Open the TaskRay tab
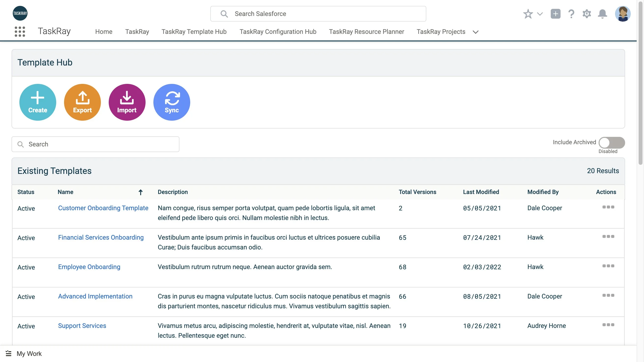The height and width of the screenshot is (362, 644). click(137, 32)
